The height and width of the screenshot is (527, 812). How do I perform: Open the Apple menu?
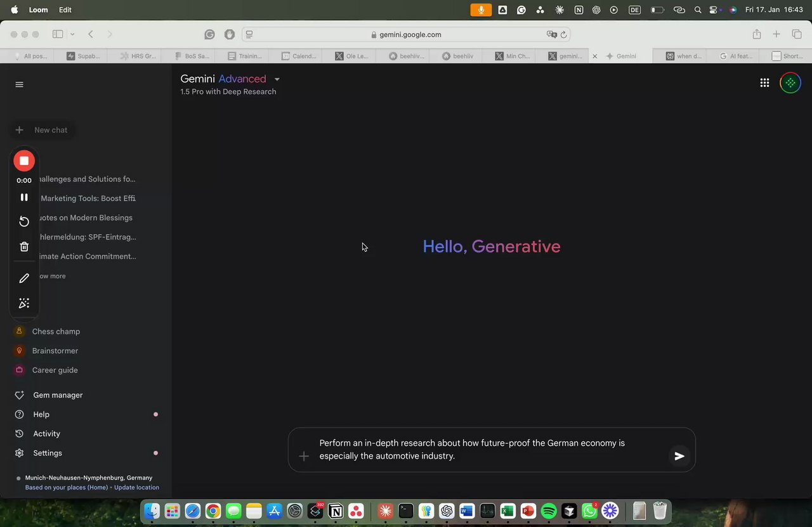tap(14, 10)
